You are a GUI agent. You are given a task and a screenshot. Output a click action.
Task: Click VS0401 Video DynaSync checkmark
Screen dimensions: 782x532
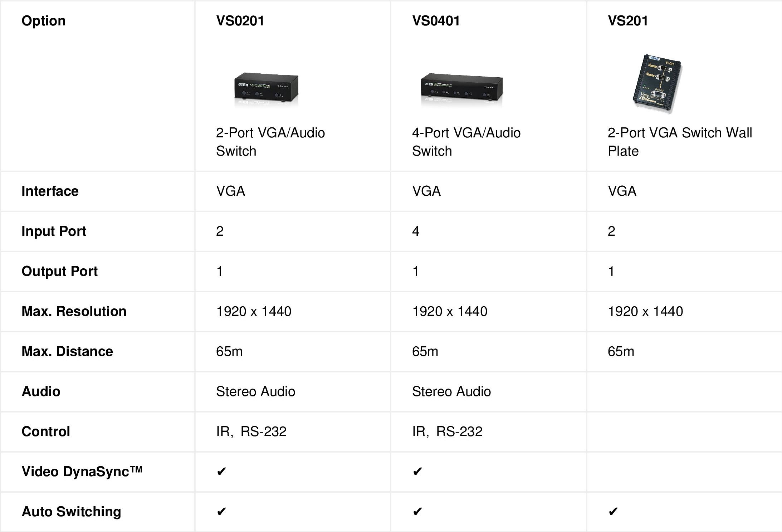(x=417, y=472)
